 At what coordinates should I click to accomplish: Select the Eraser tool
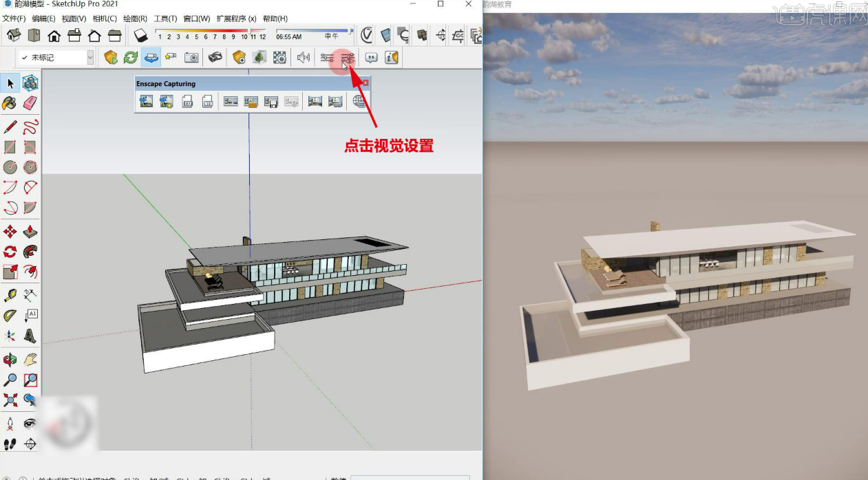(x=30, y=104)
